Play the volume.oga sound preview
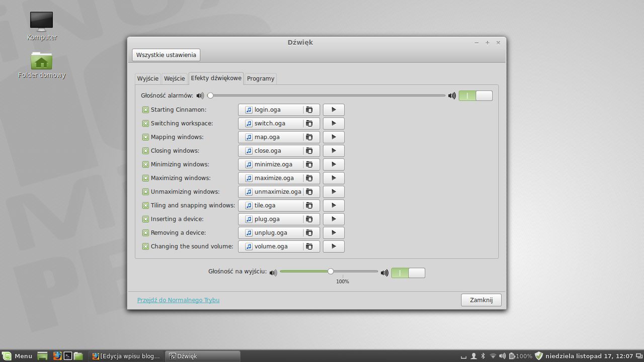 click(x=334, y=246)
